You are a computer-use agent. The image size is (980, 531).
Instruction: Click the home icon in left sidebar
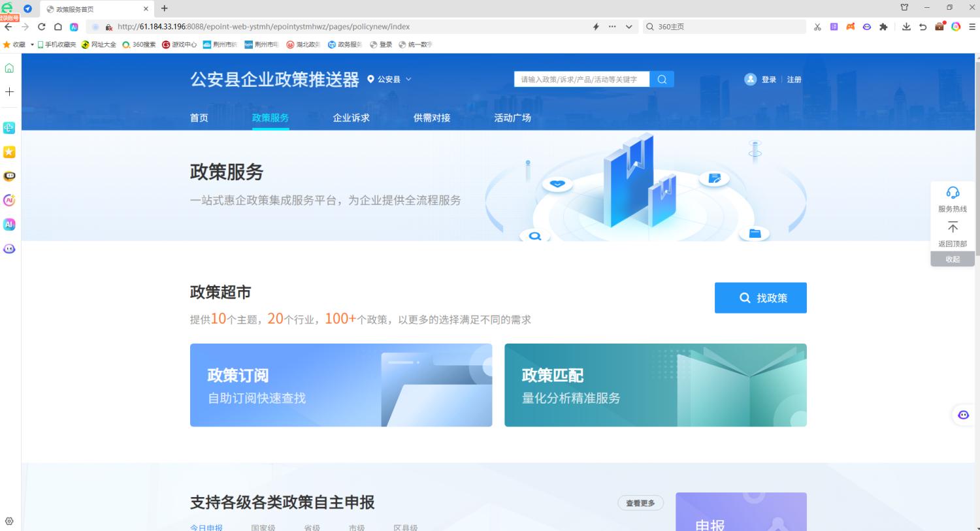point(9,68)
